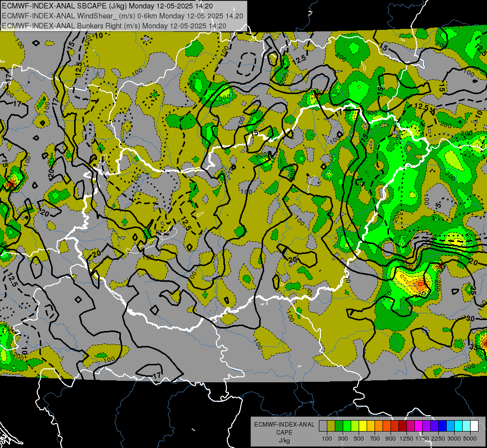Image resolution: width=487 pixels, height=448 pixels.
Task: Click the CAPE label in the legend
Action: tap(284, 433)
